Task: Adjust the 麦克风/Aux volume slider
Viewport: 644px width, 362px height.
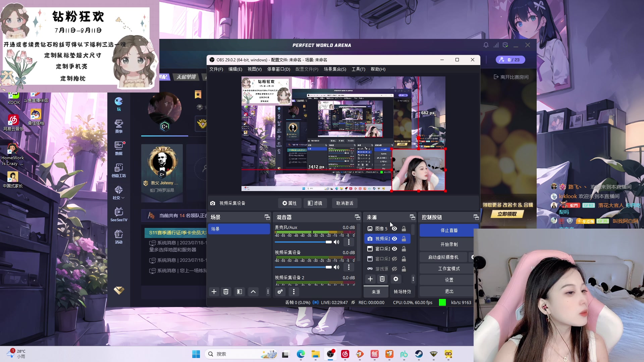Action: pos(303,242)
